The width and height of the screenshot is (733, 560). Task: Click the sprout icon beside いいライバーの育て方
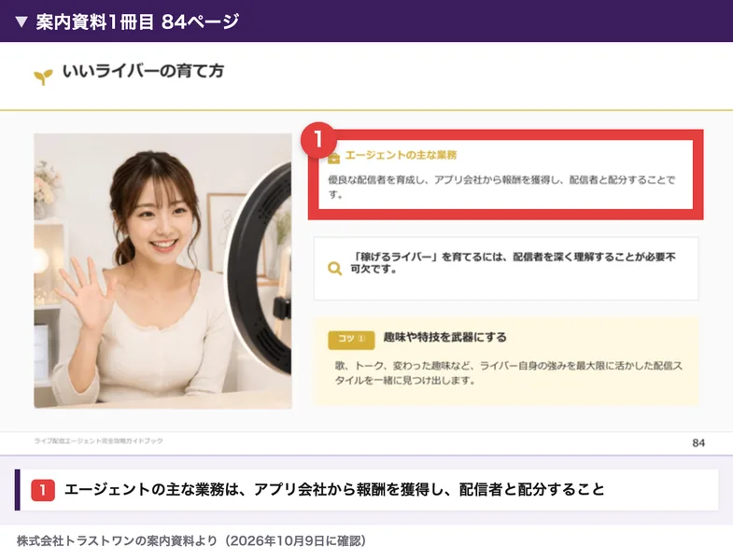[43, 77]
